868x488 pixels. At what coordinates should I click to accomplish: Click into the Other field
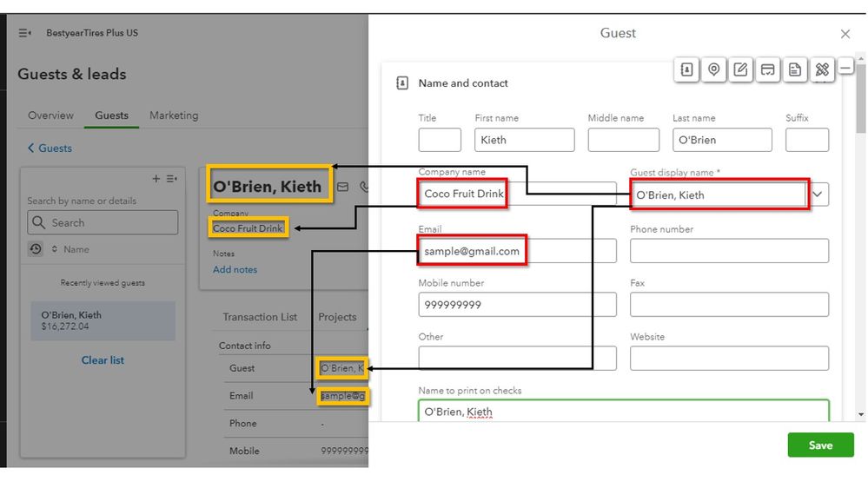[x=517, y=358]
